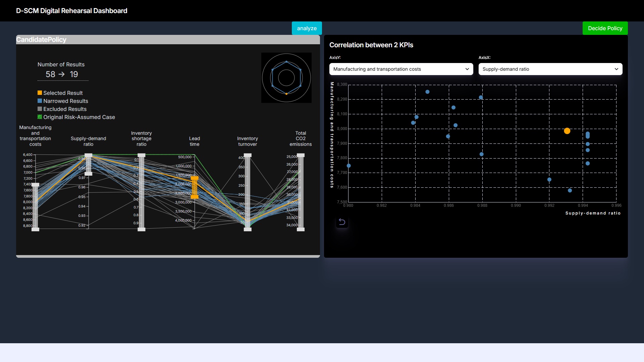Click lower handle on Supply-demand ratio axis filter

(x=88, y=174)
